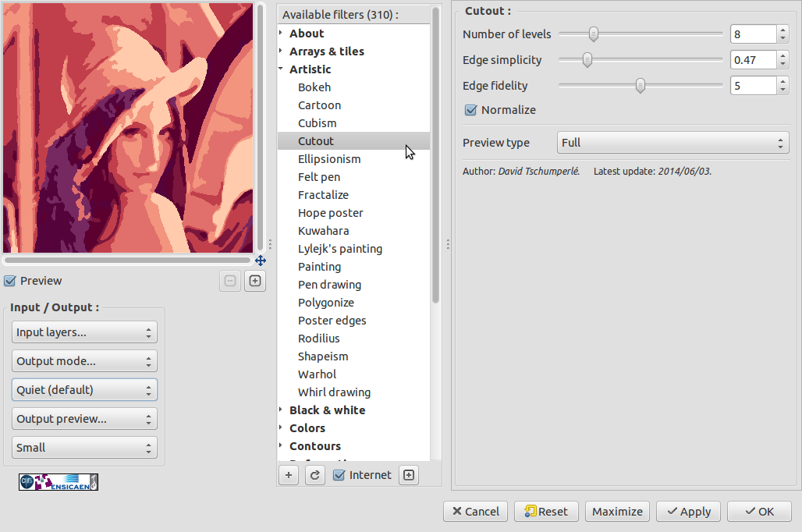Click the Cancel button
The width and height of the screenshot is (802, 532).
pos(476,512)
